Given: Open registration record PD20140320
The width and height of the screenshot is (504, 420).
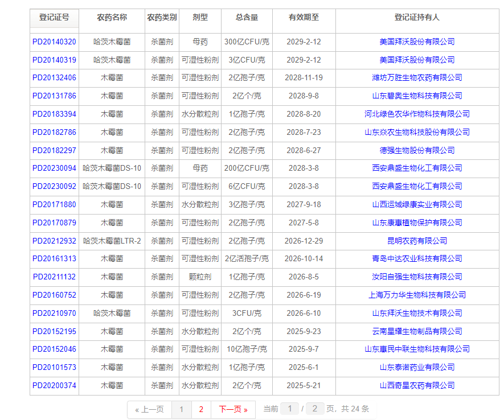Looking at the screenshot, I should [x=54, y=42].
